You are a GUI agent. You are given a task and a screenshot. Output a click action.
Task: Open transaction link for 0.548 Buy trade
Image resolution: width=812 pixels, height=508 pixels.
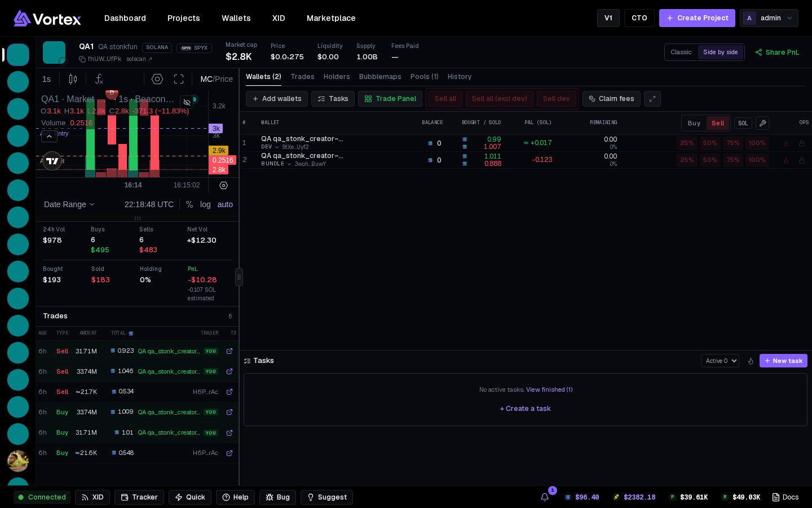(x=230, y=453)
